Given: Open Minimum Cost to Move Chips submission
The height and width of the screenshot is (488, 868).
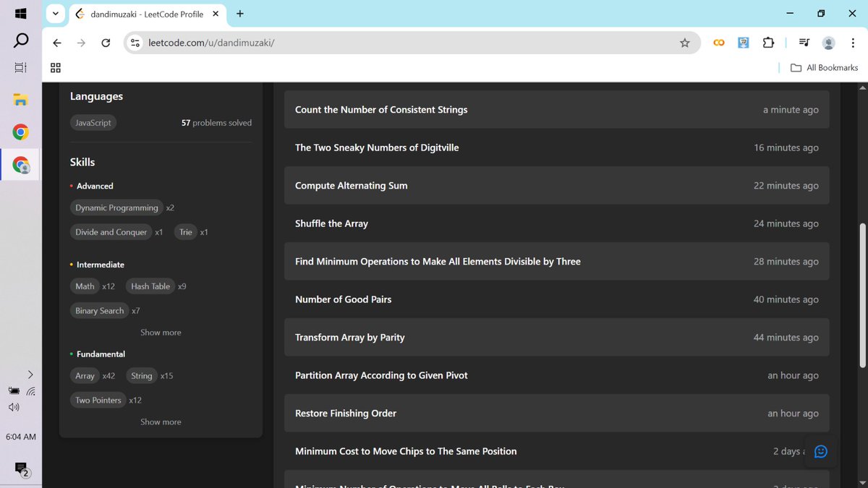Looking at the screenshot, I should (x=556, y=451).
